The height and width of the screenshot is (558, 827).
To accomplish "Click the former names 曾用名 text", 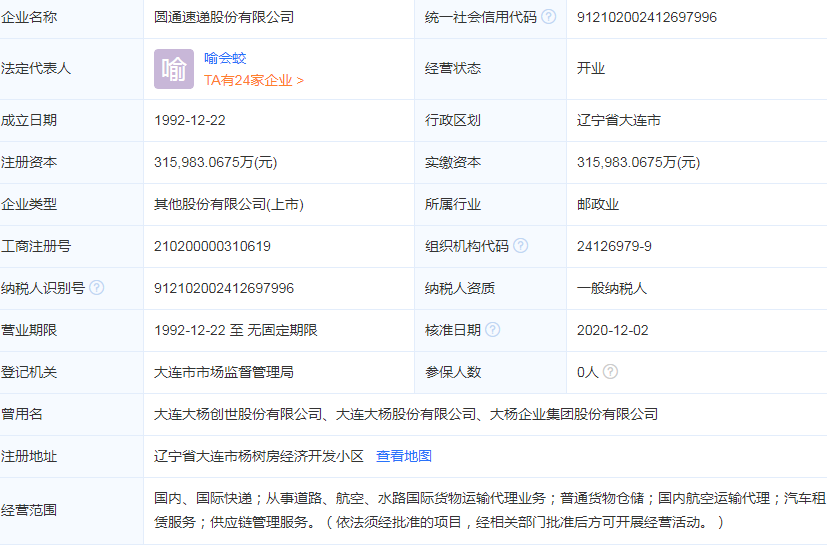I will 406,414.
